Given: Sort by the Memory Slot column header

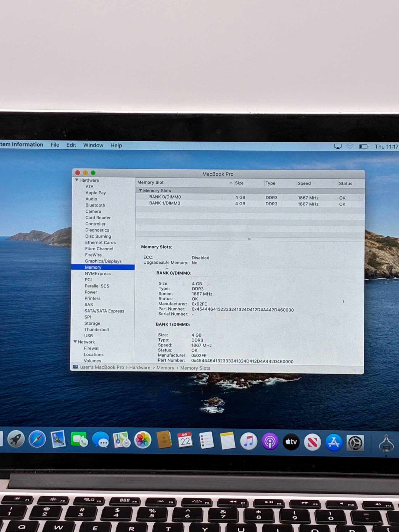Looking at the screenshot, I should (x=184, y=182).
